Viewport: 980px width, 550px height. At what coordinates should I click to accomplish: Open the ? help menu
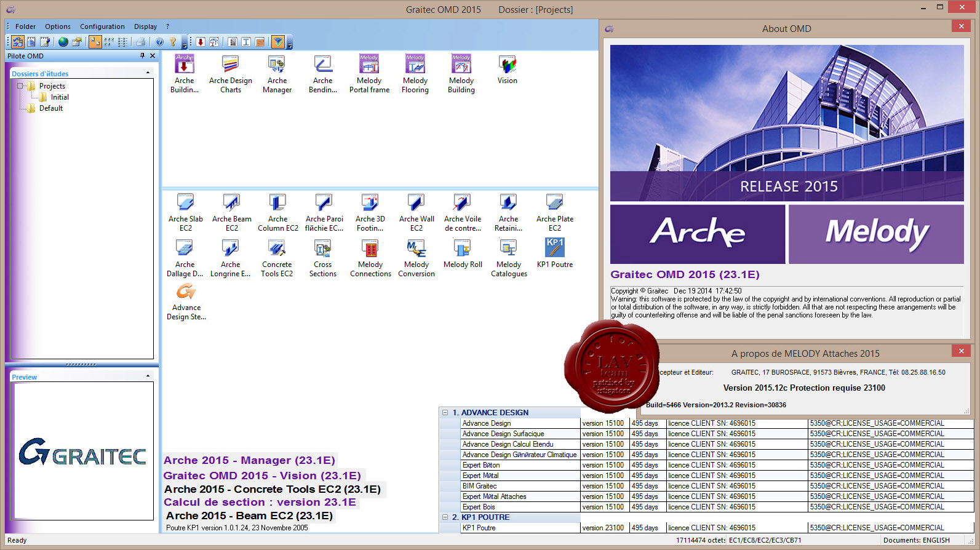(x=167, y=26)
